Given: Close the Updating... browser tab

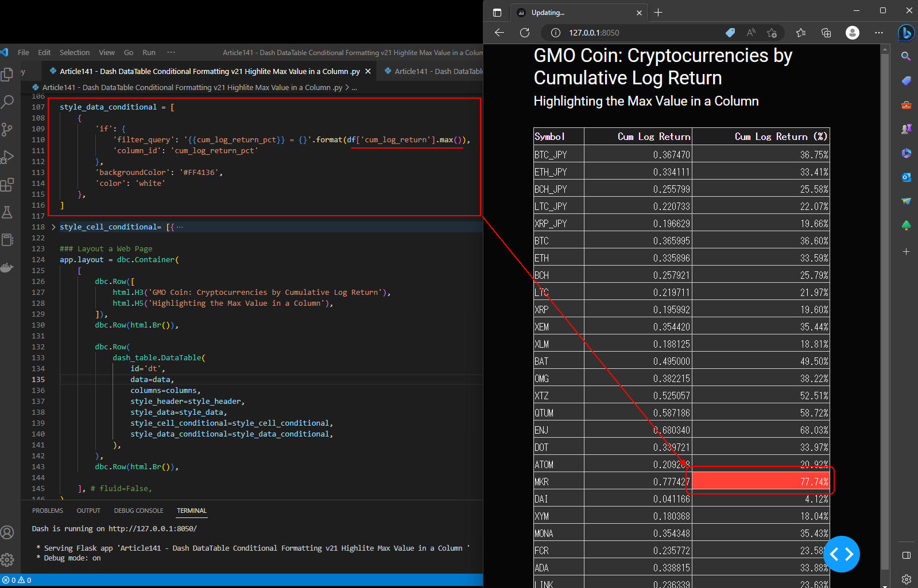Looking at the screenshot, I should [x=640, y=13].
